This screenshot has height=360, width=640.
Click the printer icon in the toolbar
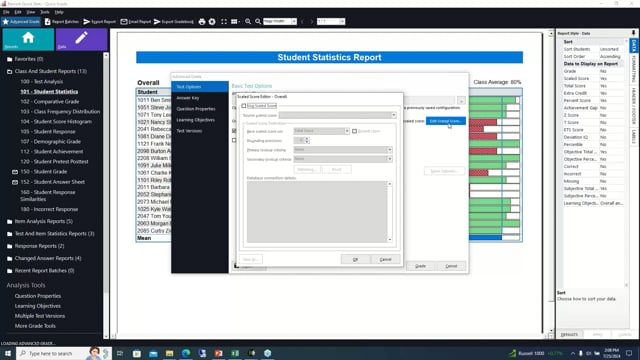coord(202,22)
